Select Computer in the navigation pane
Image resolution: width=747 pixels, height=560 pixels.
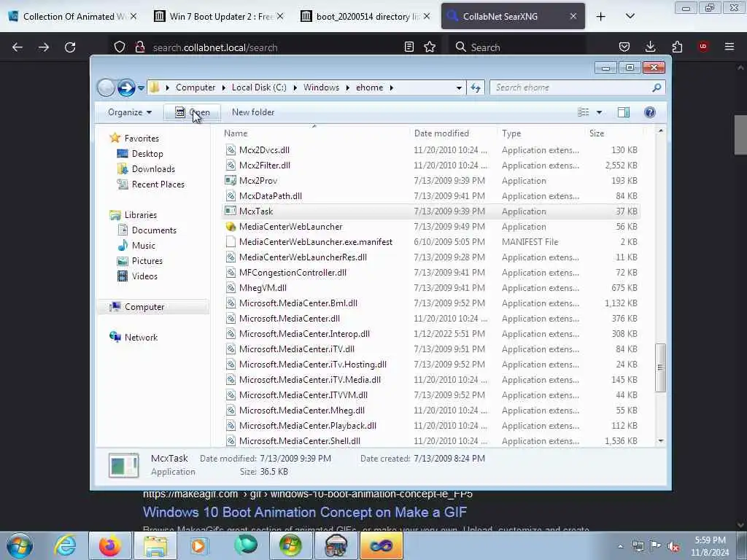144,307
